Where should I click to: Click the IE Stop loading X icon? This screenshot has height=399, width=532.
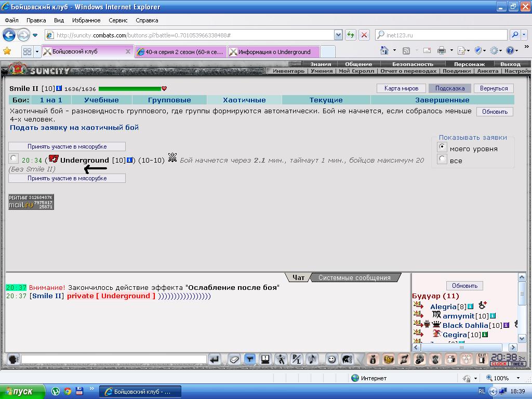click(x=364, y=35)
